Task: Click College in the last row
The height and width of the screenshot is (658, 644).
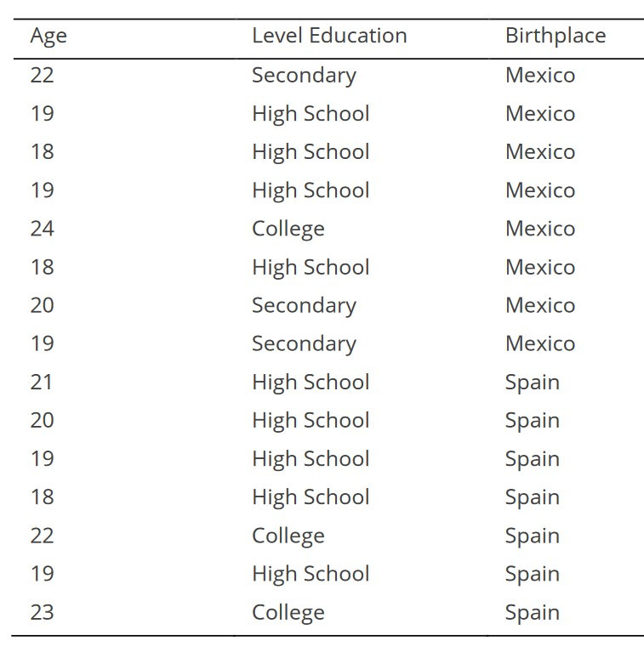Action: [x=288, y=612]
